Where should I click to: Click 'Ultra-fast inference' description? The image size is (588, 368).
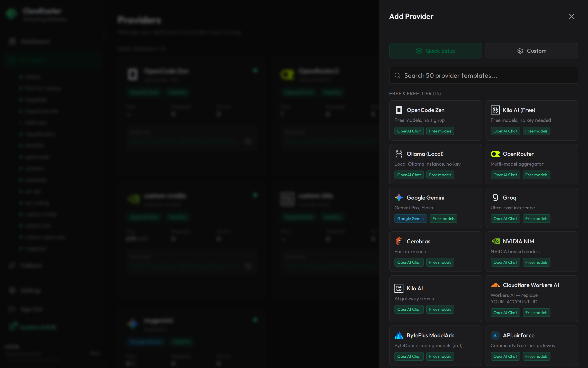[x=512, y=208]
